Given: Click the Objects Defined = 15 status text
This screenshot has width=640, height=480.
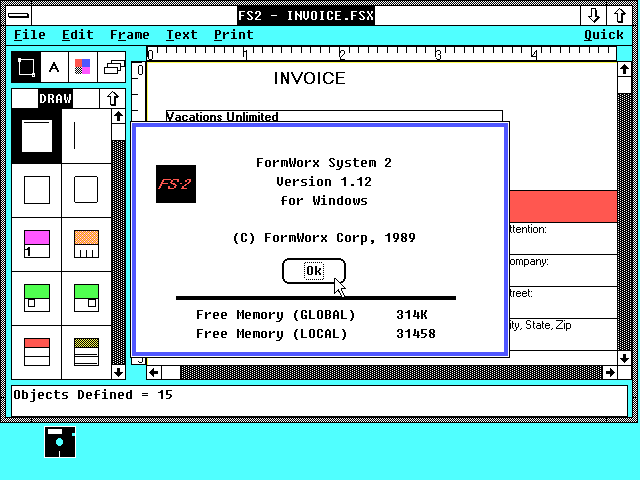Looking at the screenshot, I should click(93, 395).
